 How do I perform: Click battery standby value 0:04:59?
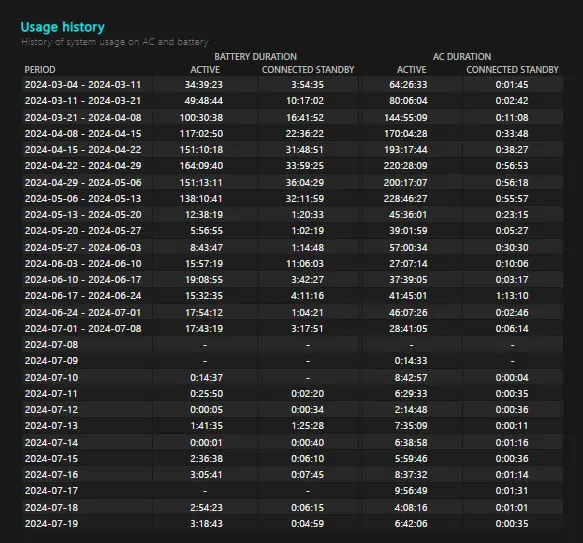(307, 524)
